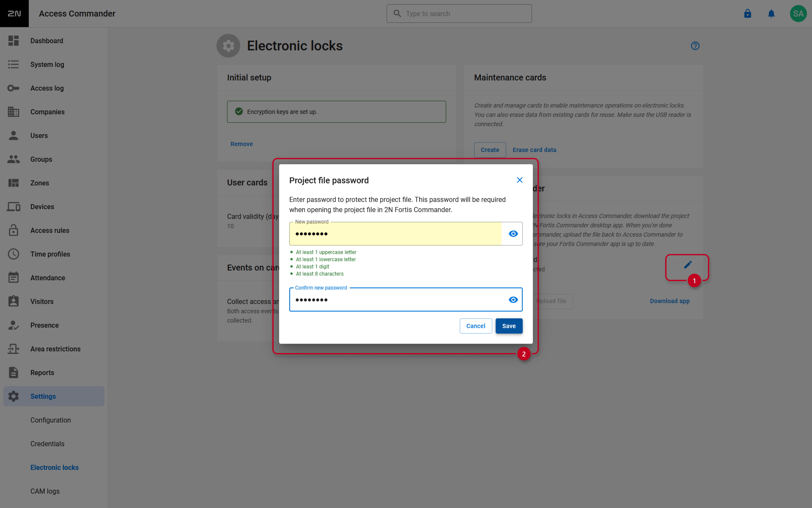Collapse the Settings menu
Screen dimensions: 812x508
click(x=54, y=396)
